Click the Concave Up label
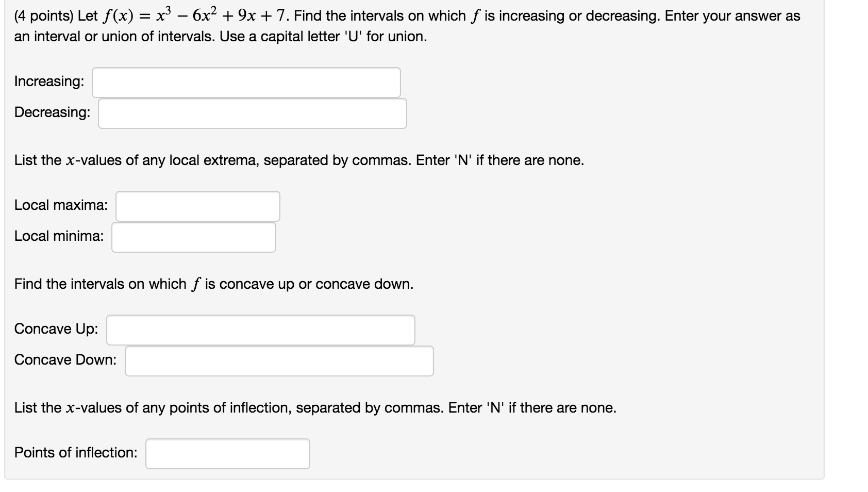The height and width of the screenshot is (492, 868). (x=56, y=329)
